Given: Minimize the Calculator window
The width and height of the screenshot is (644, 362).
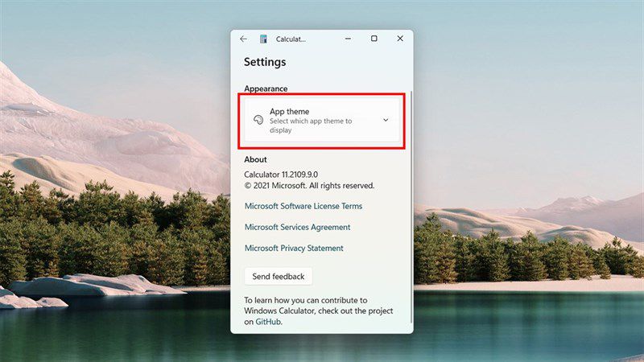Looking at the screenshot, I should point(348,39).
